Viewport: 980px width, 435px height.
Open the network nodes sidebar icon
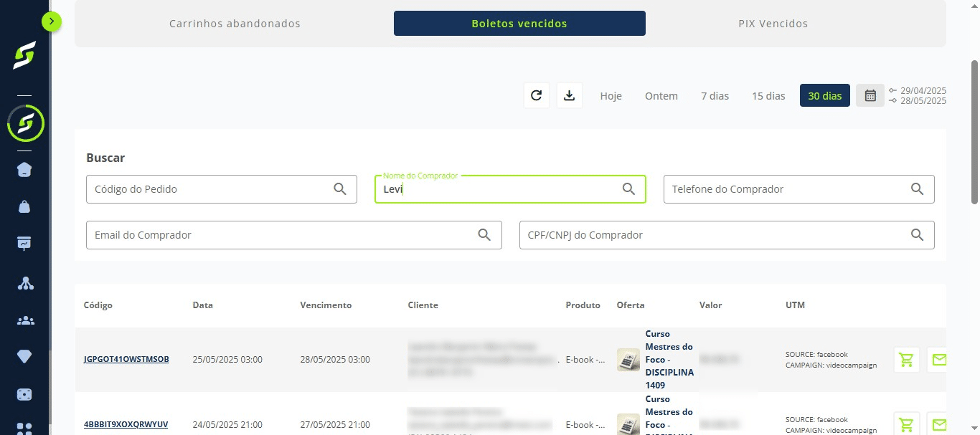[25, 282]
